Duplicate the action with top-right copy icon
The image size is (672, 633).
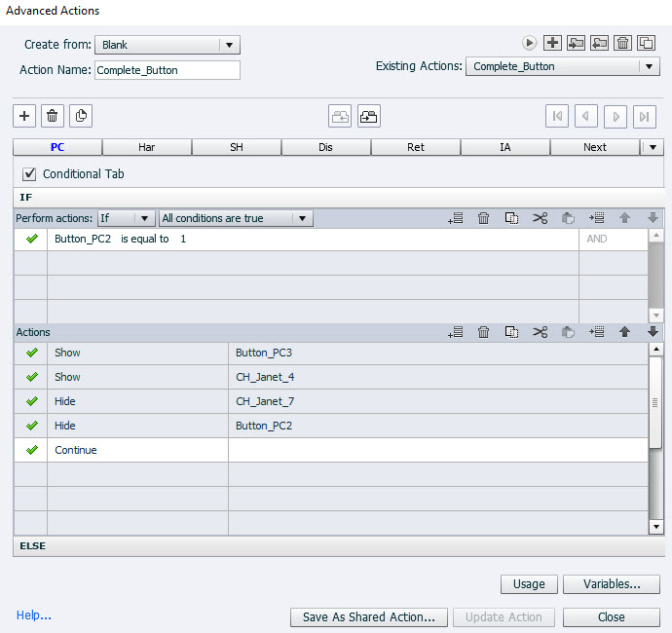(x=647, y=43)
